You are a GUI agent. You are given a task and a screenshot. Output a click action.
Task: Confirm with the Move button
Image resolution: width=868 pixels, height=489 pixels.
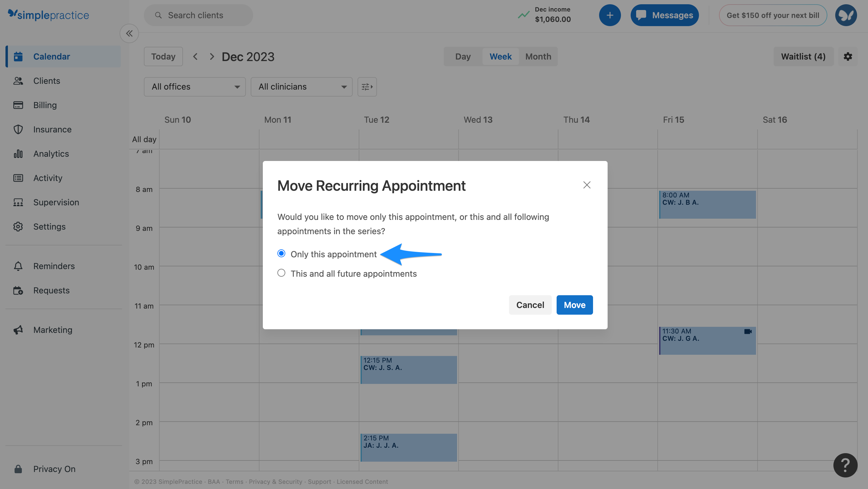pyautogui.click(x=574, y=305)
